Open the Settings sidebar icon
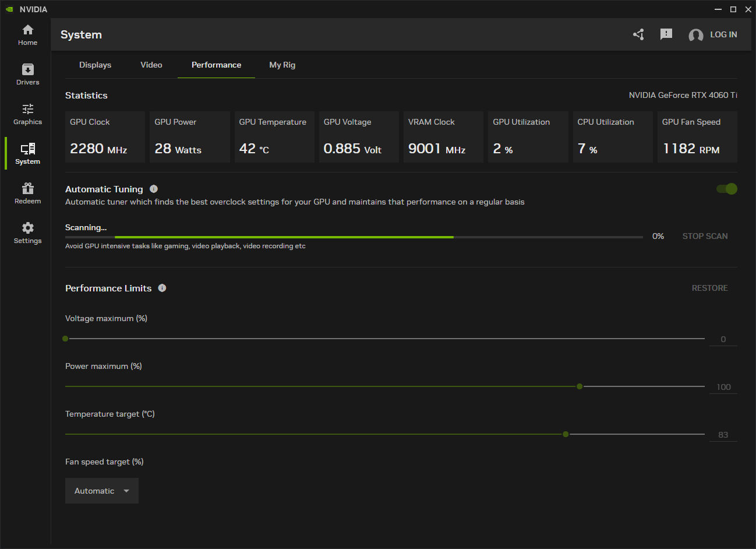Viewport: 756px width, 549px height. click(x=27, y=232)
